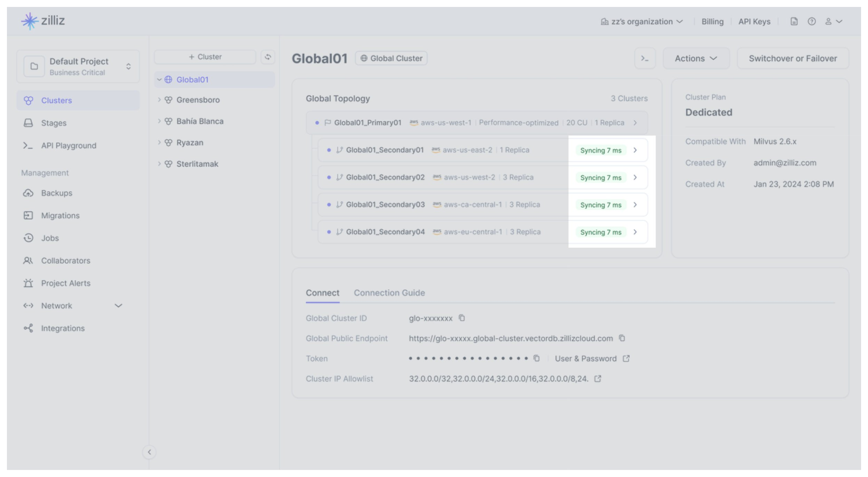Screen dimensions: 868x477
Task: Open API Keys page
Action: [x=754, y=22]
